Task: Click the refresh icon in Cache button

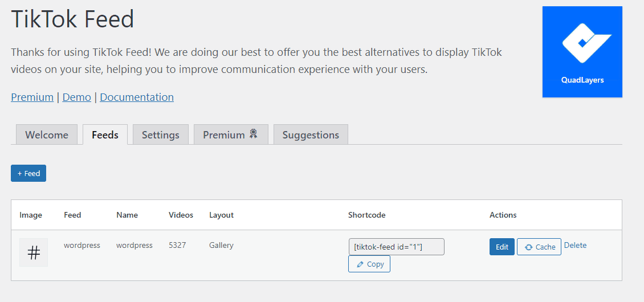Action: (x=528, y=247)
